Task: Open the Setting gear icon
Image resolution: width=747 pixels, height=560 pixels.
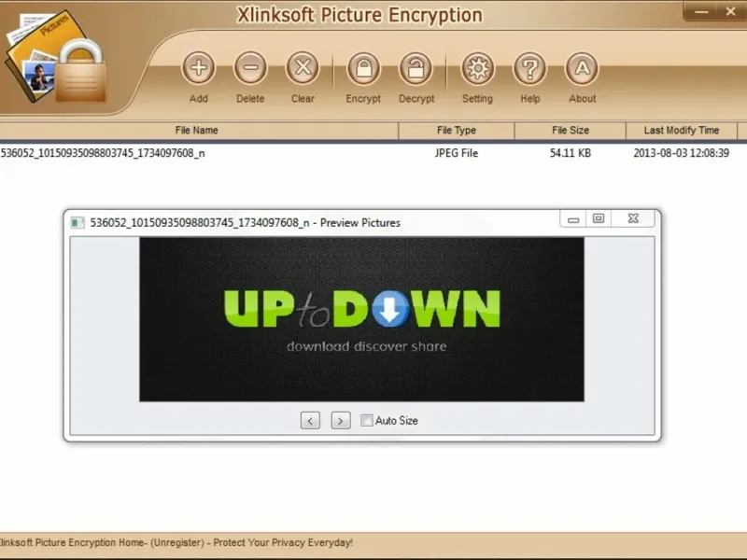Action: click(x=477, y=68)
